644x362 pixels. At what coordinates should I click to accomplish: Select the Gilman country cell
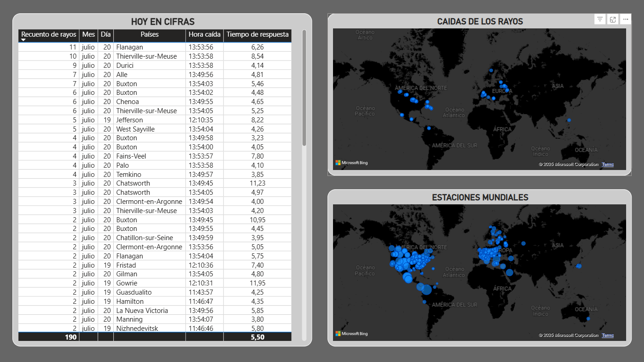[x=150, y=274]
